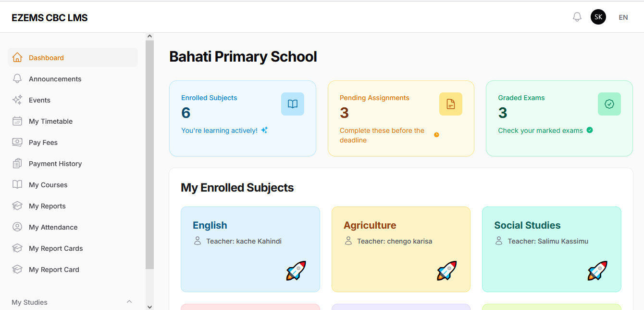The height and width of the screenshot is (310, 644).
Task: Collapse the My Studies sidebar section
Action: tap(129, 302)
